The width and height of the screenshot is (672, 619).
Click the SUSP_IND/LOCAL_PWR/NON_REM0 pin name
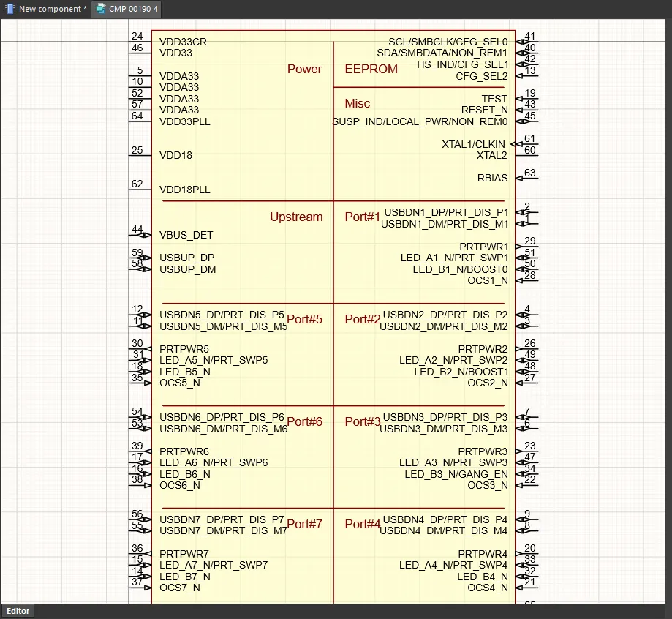point(420,121)
